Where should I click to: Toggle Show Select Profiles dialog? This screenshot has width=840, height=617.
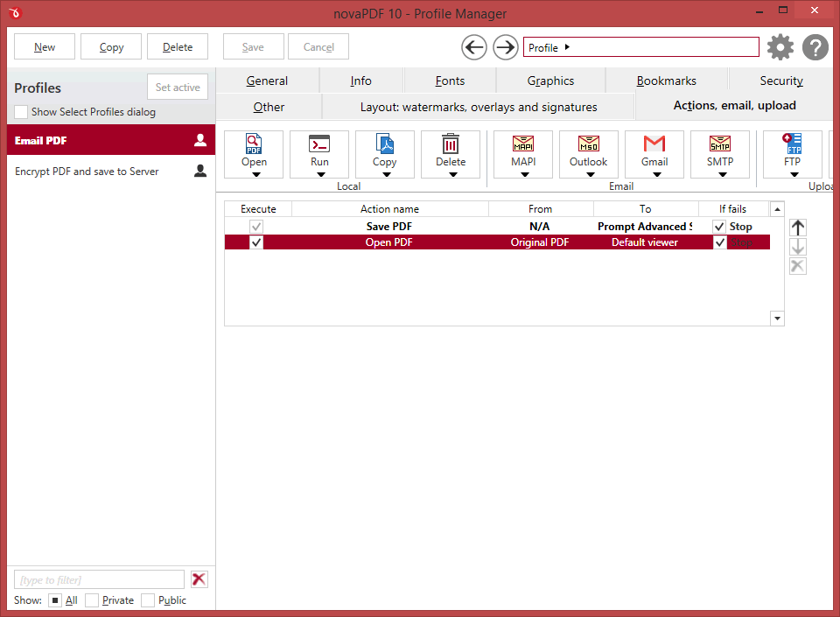[21, 112]
